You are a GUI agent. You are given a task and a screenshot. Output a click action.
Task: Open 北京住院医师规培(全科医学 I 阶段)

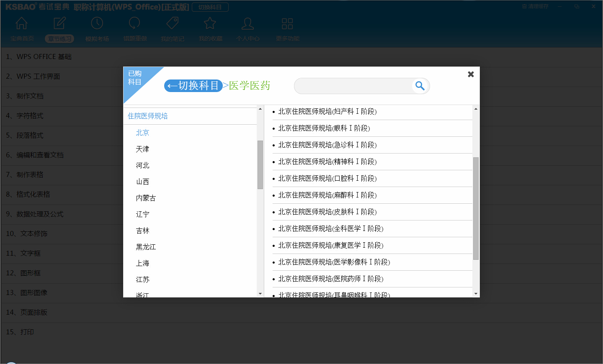[331, 228]
